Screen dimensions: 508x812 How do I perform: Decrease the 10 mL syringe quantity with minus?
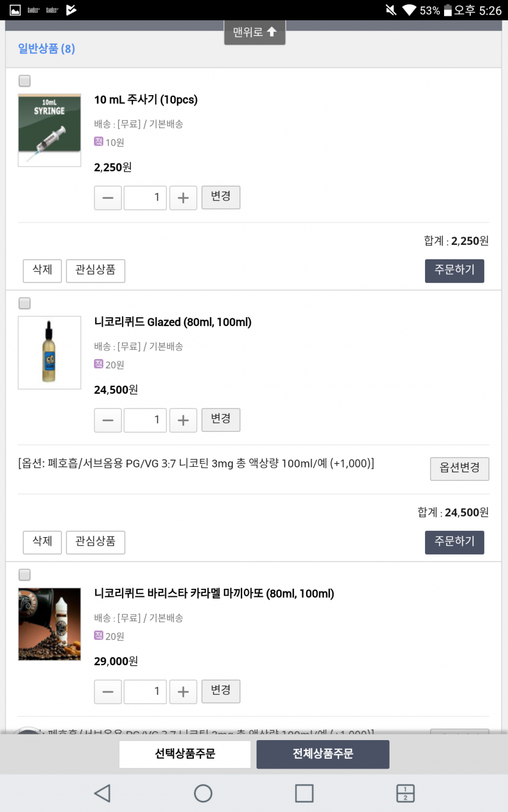[x=108, y=198]
